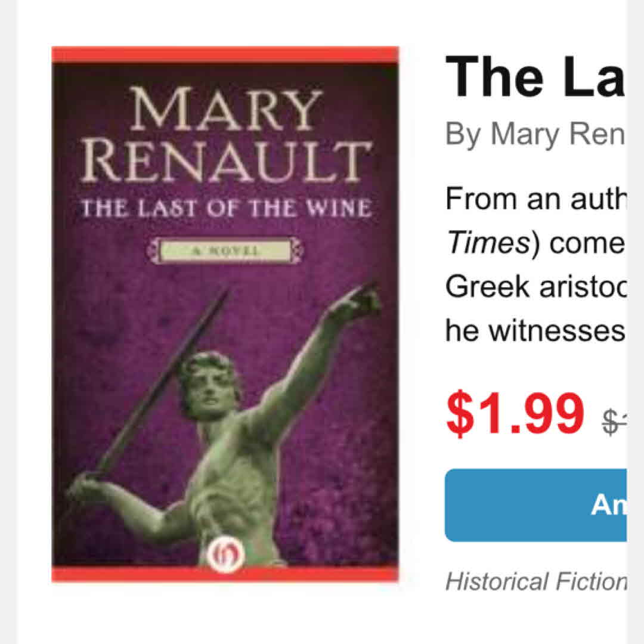Click description line 'he witnesses'
644x644 pixels.
[x=535, y=332]
